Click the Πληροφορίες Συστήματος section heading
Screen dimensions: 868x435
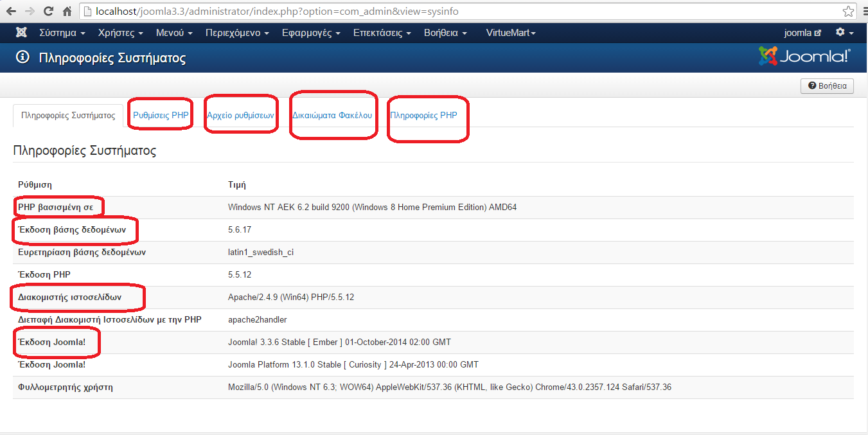click(85, 151)
